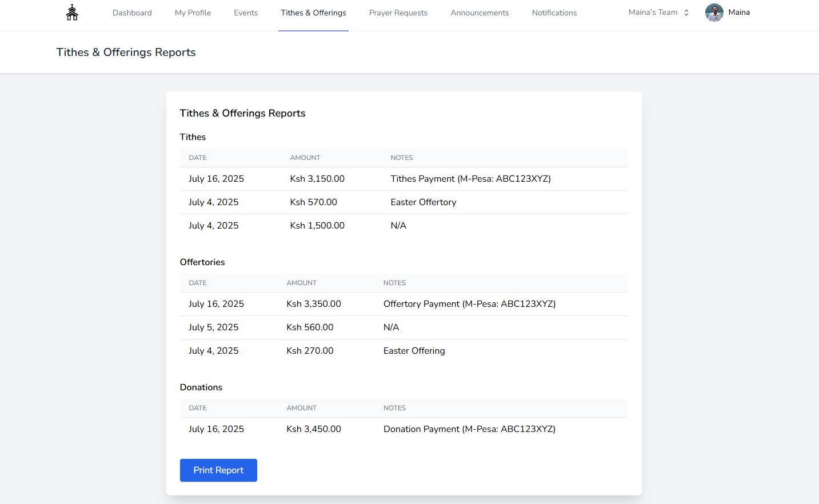Open the My Profile page
Image resolution: width=819 pixels, height=504 pixels.
(x=193, y=13)
